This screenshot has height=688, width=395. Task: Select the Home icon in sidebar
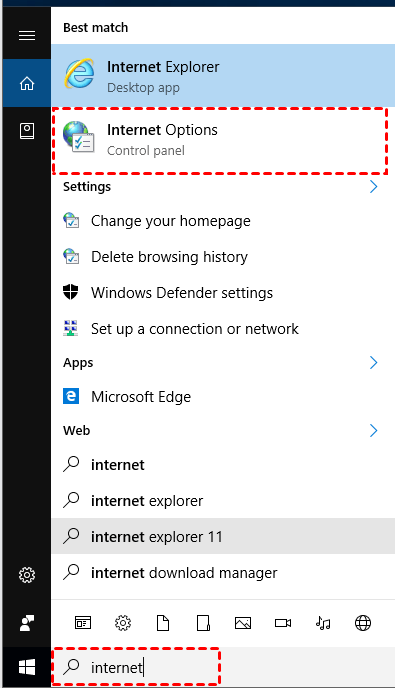(27, 83)
